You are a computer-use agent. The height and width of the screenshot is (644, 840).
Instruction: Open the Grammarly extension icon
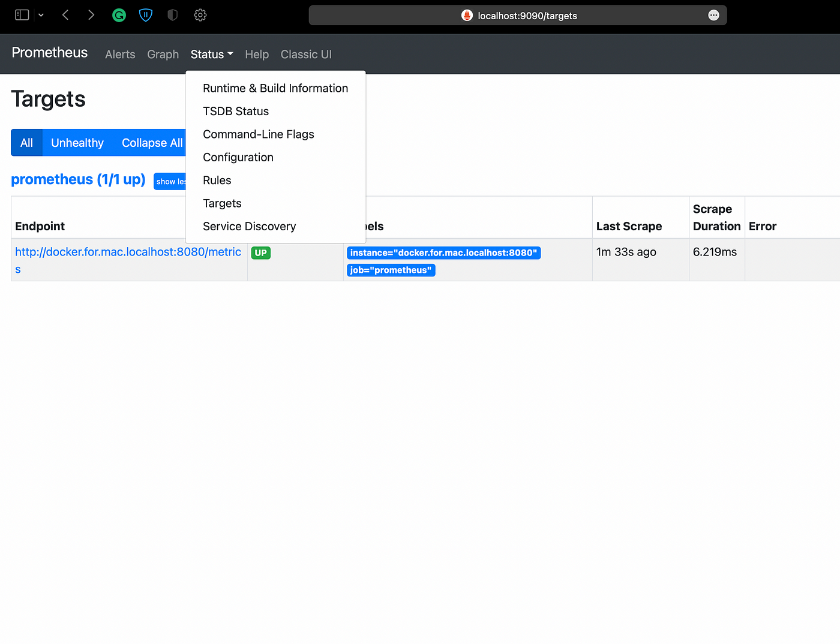119,15
